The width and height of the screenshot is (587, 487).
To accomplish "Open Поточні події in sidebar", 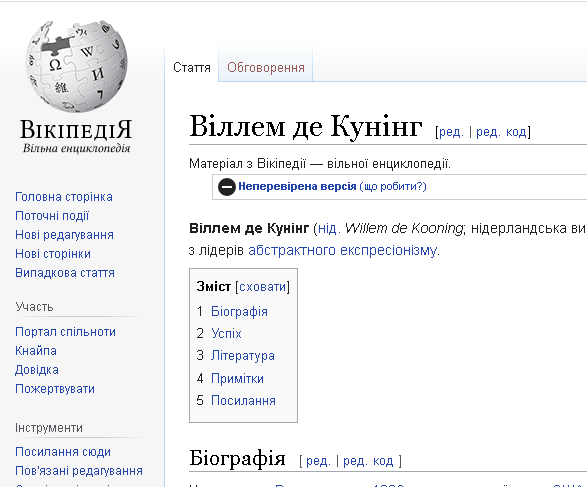I will click(x=52, y=216).
